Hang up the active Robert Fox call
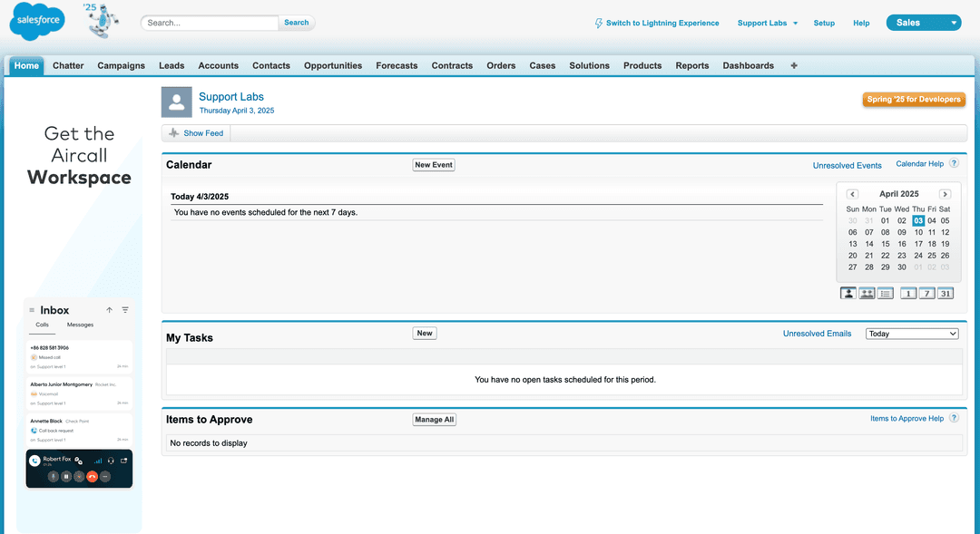Viewport: 980px width, 534px height. pyautogui.click(x=93, y=475)
